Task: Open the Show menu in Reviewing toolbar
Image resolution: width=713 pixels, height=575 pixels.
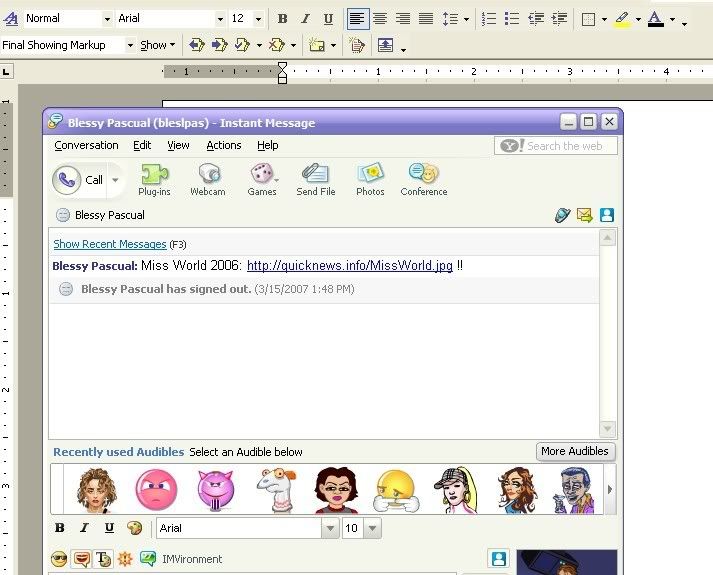Action: [157, 45]
